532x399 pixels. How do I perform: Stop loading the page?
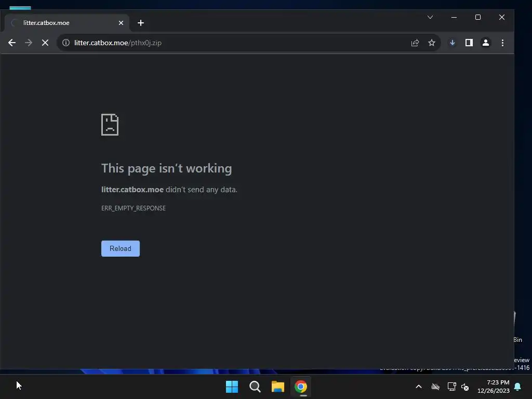point(45,43)
